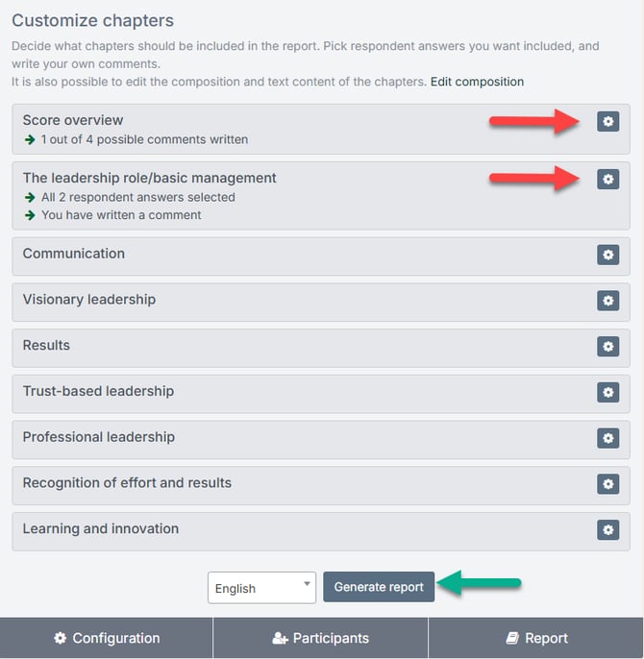
Task: Switch to the Configuration tab
Action: 107,638
